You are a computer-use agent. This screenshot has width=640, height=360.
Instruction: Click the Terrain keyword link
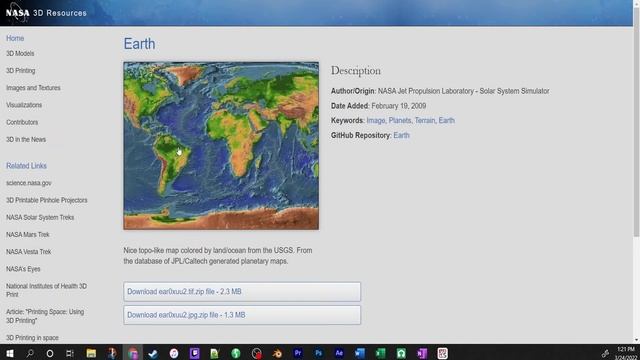click(x=424, y=120)
